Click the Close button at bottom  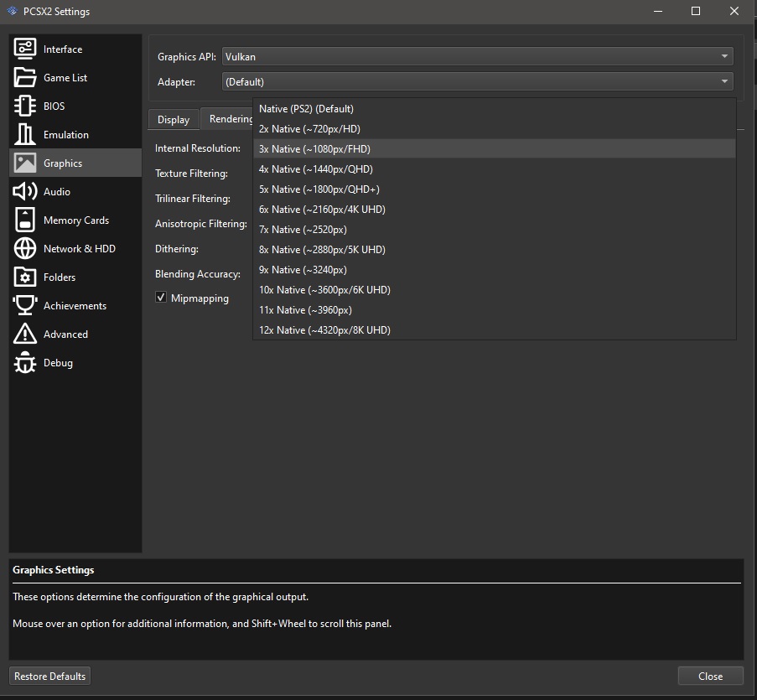(x=710, y=676)
